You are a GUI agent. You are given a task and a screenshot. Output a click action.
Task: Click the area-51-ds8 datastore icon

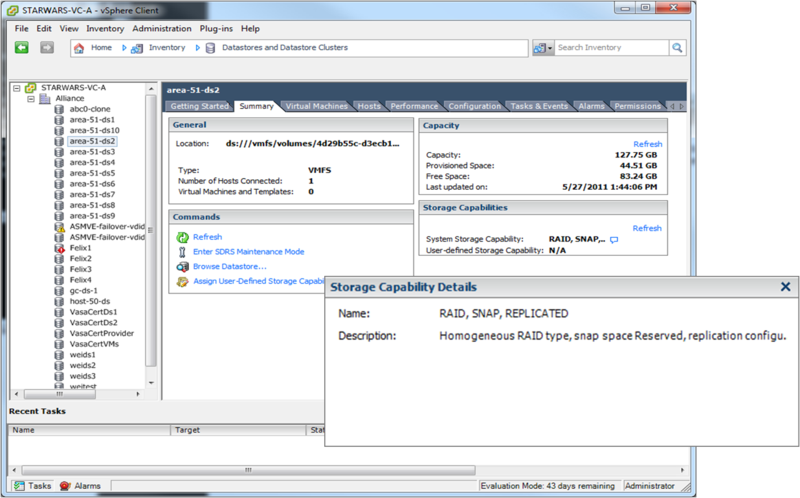tap(59, 206)
